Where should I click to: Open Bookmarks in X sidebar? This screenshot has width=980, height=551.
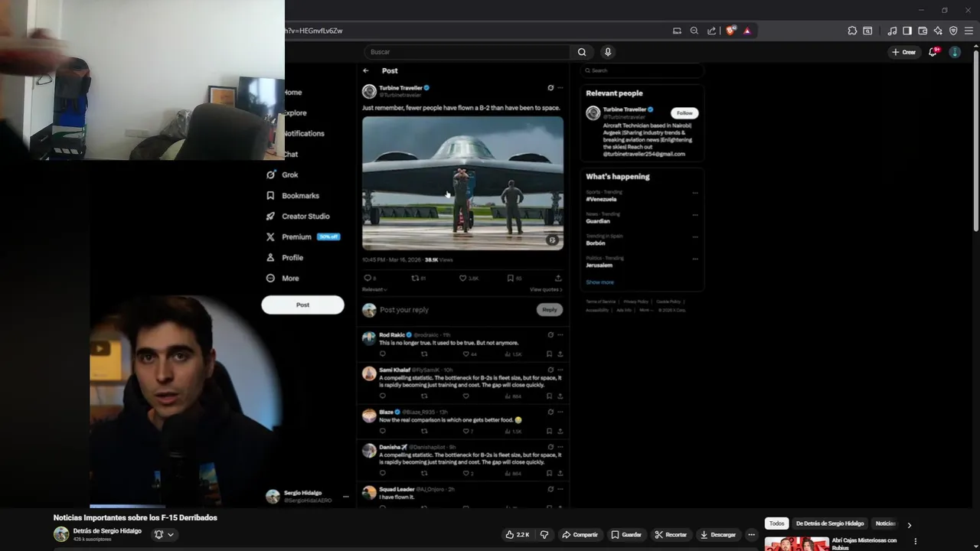point(292,196)
